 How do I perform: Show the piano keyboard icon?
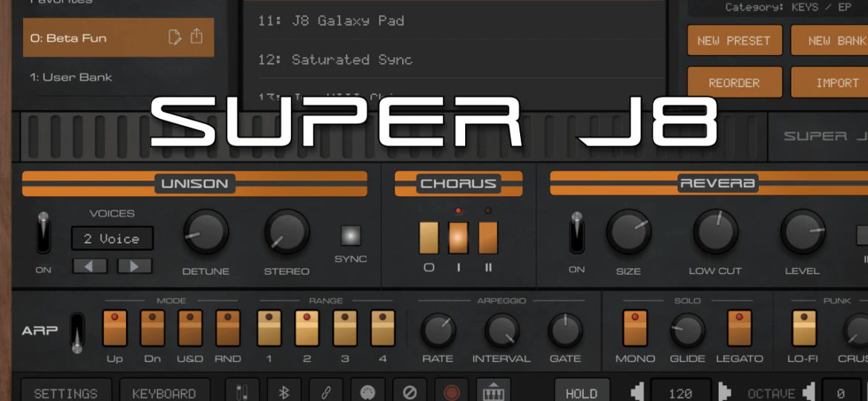[x=493, y=391]
